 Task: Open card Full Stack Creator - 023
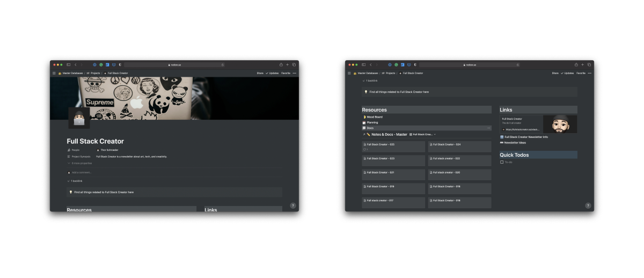pos(394,160)
